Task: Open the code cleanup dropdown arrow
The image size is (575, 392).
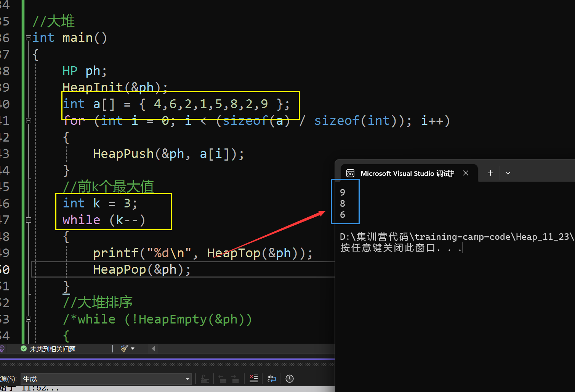Action: pyautogui.click(x=133, y=349)
